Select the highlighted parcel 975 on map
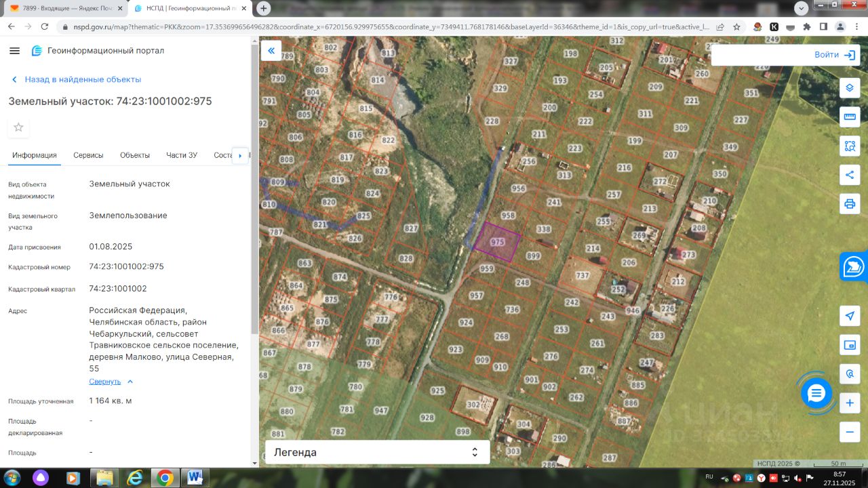Screen dimensions: 868x488 (x=497, y=242)
